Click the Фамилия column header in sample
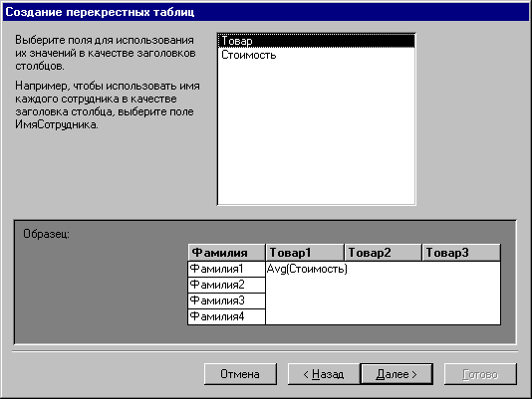Viewport: 532px width, 399px height. pos(226,253)
